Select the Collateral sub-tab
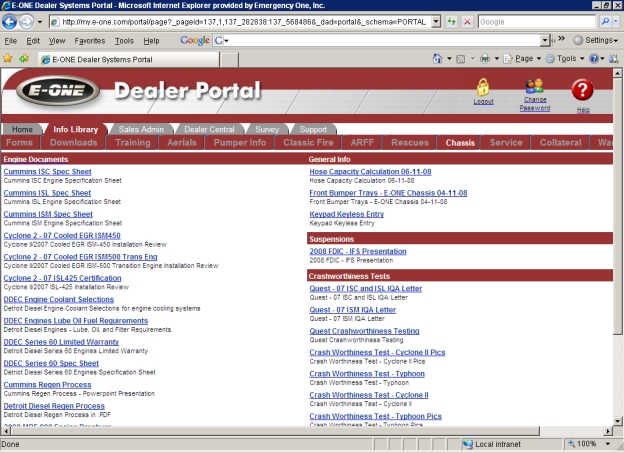This screenshot has width=624, height=453. (x=560, y=143)
